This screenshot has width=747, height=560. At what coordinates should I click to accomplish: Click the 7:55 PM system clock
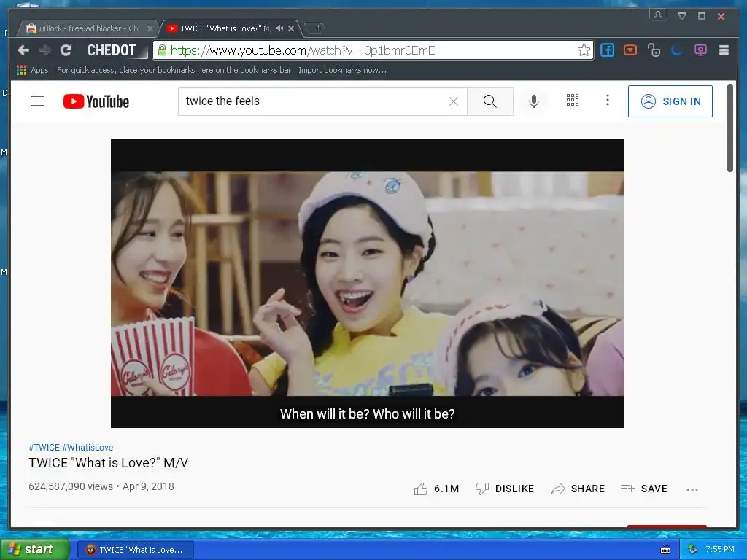click(720, 549)
